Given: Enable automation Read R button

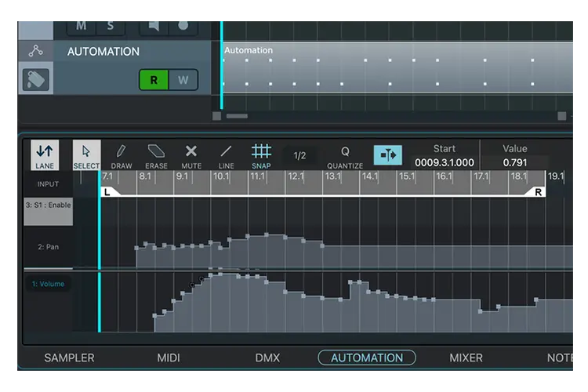Looking at the screenshot, I should click(154, 80).
